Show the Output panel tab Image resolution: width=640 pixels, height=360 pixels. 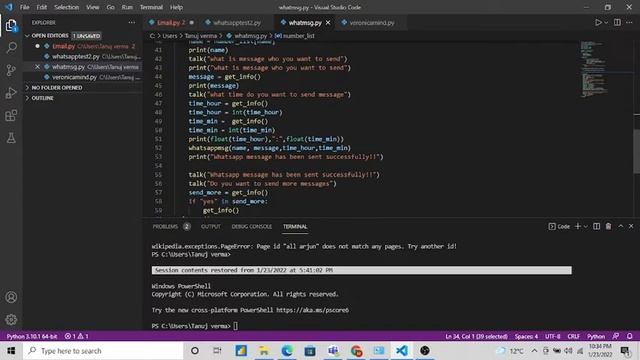point(211,227)
